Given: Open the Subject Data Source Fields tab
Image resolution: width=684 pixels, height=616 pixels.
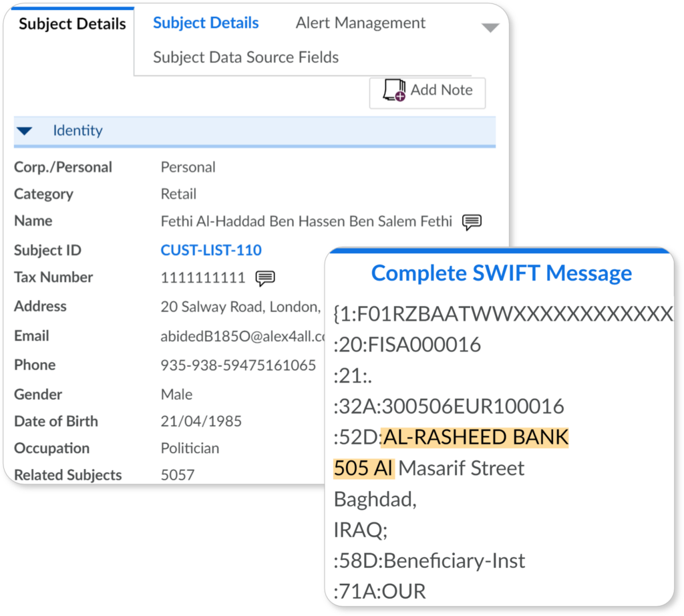Looking at the screenshot, I should click(x=246, y=57).
